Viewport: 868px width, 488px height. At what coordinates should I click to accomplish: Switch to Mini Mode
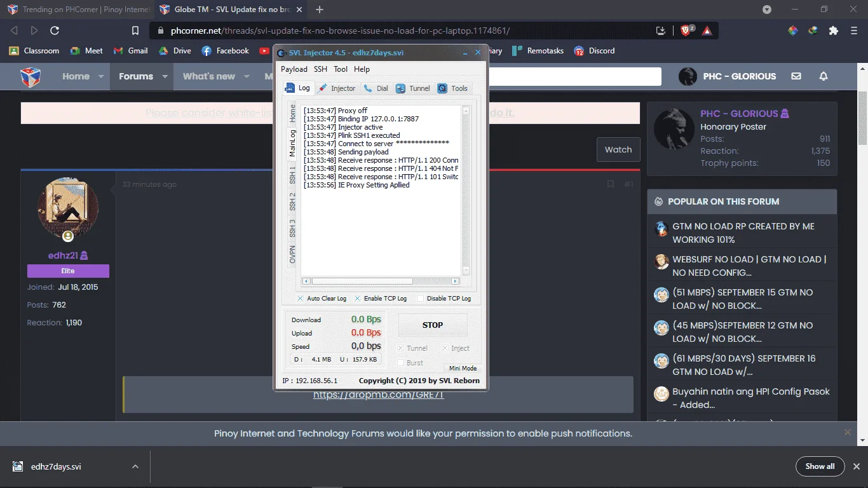[x=463, y=368]
